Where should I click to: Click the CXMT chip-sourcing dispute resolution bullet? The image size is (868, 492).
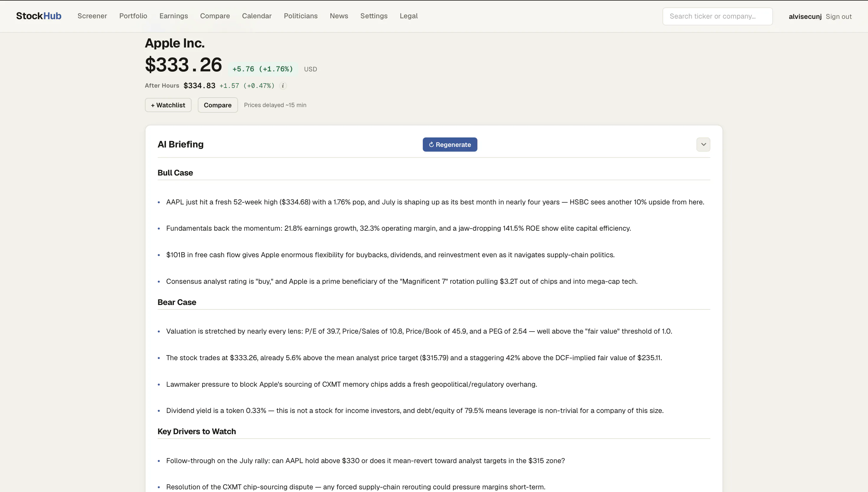click(355, 487)
